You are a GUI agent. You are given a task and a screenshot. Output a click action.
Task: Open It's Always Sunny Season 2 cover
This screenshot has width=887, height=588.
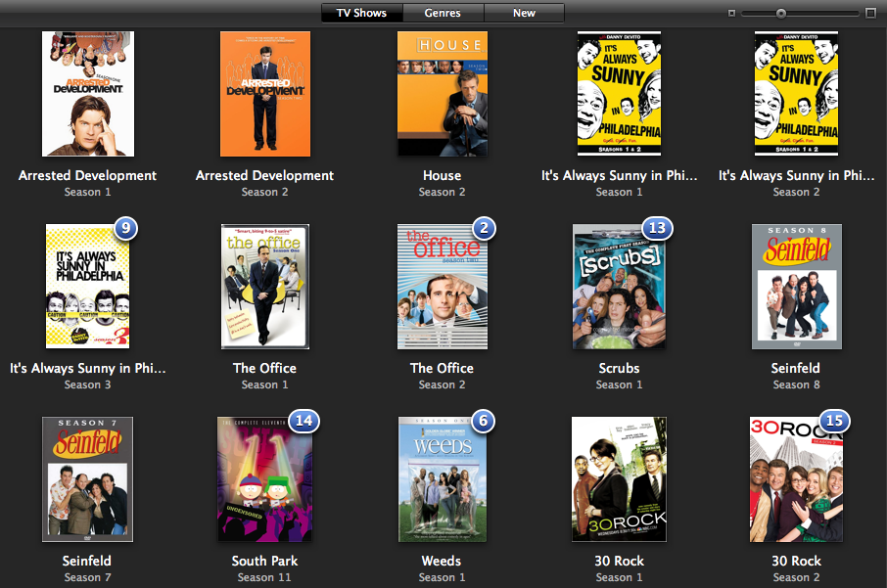[797, 94]
